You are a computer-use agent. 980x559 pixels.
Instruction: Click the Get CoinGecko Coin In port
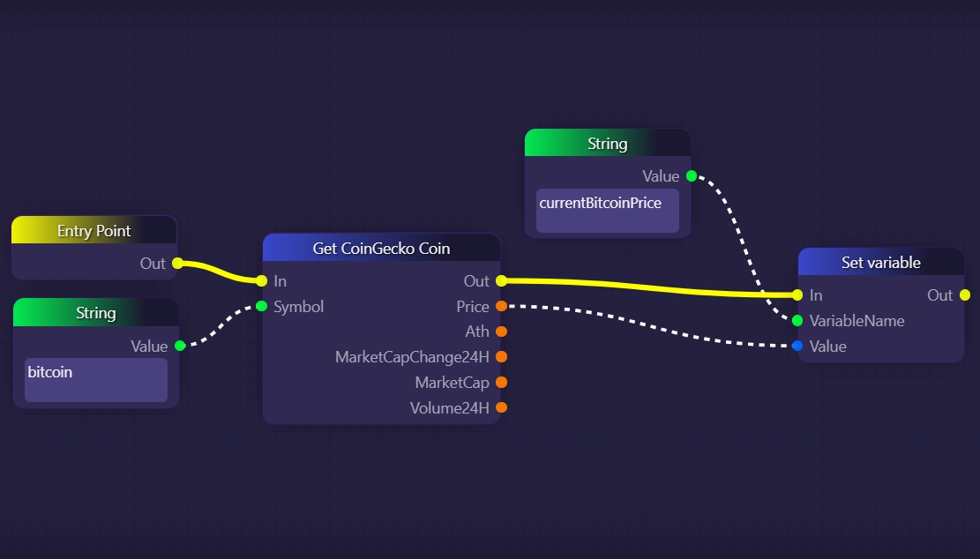tap(261, 281)
